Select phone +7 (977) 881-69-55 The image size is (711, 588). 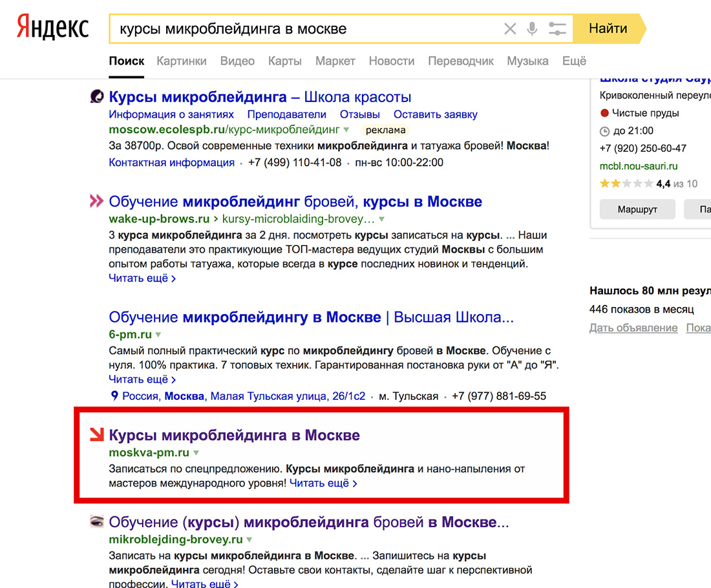[x=499, y=396]
